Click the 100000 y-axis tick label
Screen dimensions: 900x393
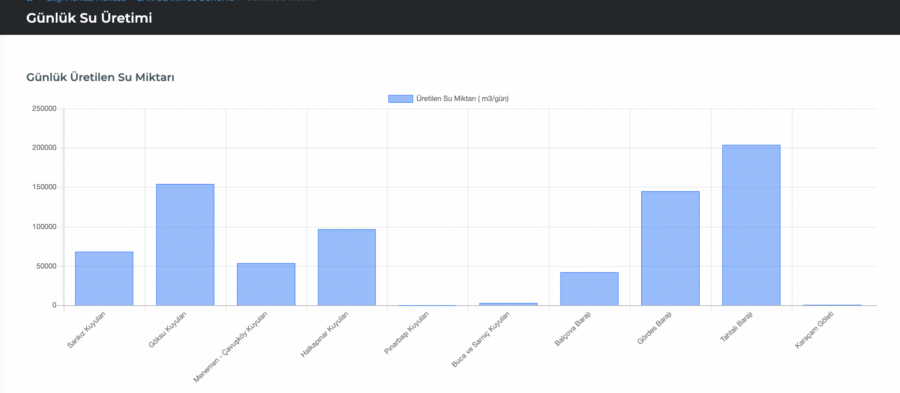pos(44,227)
